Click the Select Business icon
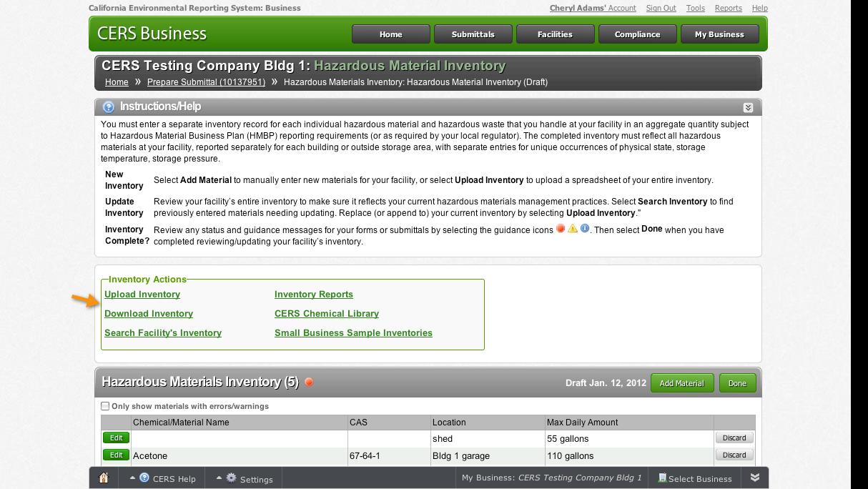The height and width of the screenshot is (489, 868). coord(662,478)
